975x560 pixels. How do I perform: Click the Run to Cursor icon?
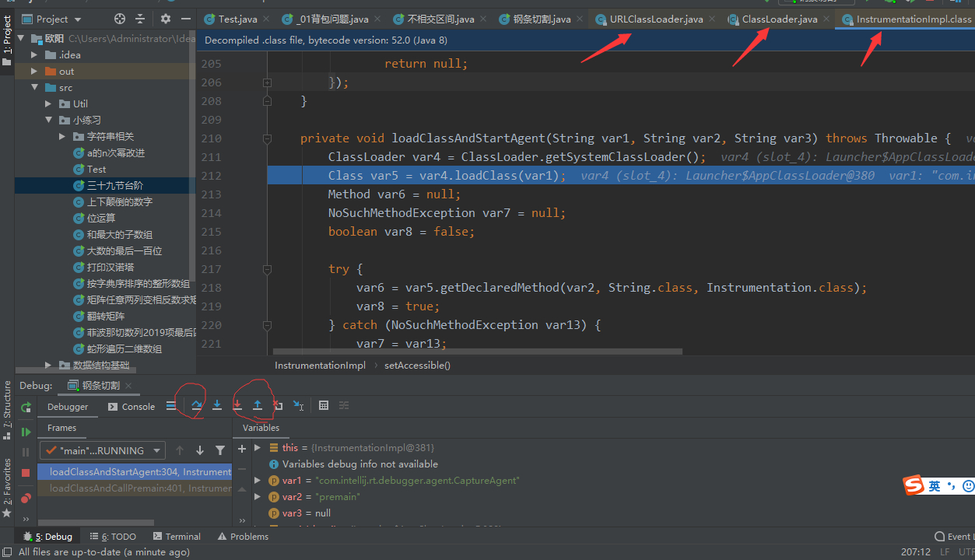pos(298,405)
